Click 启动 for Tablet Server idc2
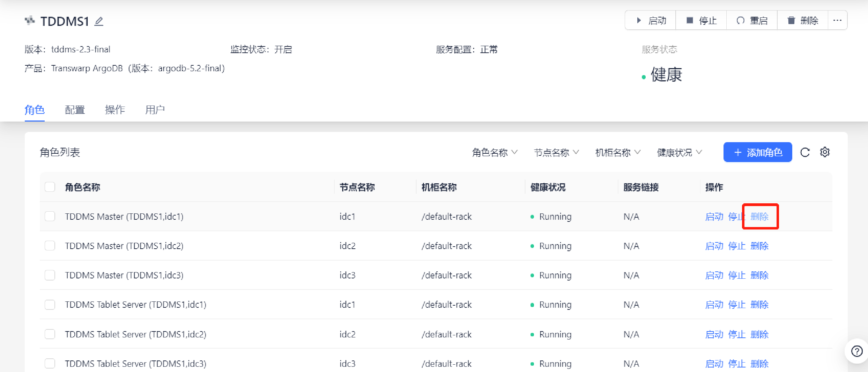 [714, 334]
